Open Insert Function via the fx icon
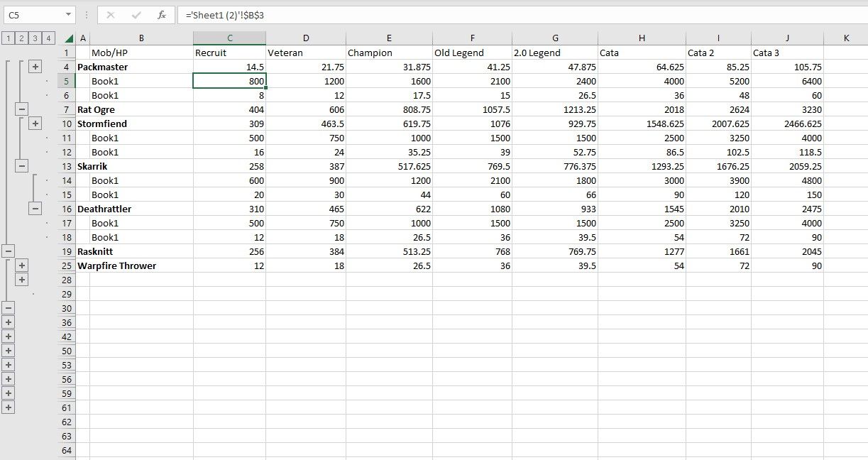 162,14
